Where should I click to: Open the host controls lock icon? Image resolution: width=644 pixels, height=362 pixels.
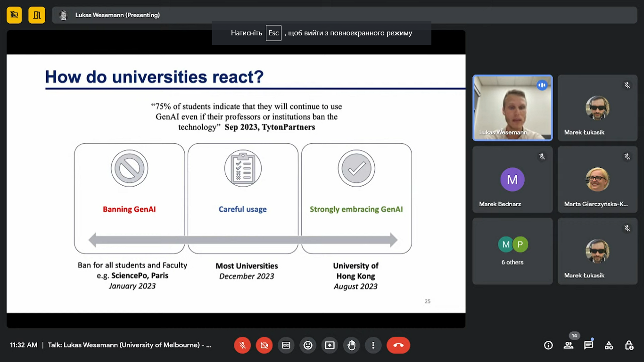point(629,346)
